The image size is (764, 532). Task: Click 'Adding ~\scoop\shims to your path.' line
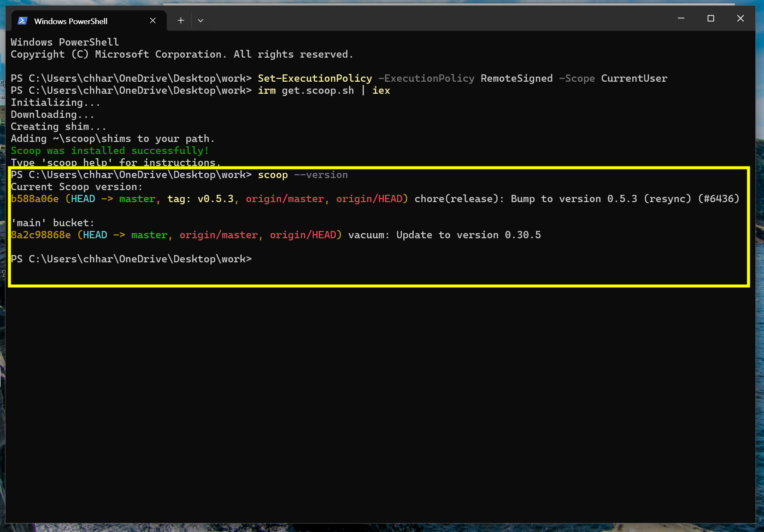[x=113, y=138]
